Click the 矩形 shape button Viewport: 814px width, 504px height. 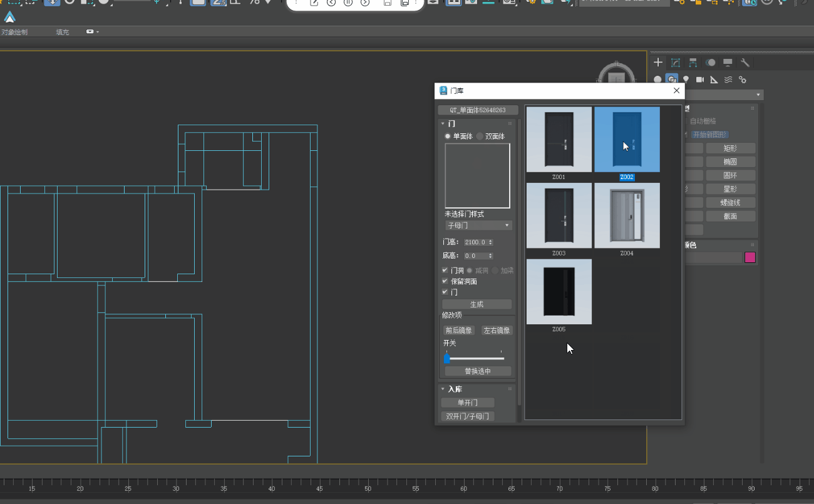[x=730, y=148]
